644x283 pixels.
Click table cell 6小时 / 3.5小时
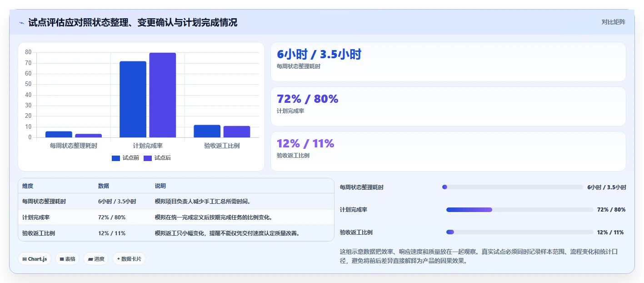pyautogui.click(x=117, y=201)
